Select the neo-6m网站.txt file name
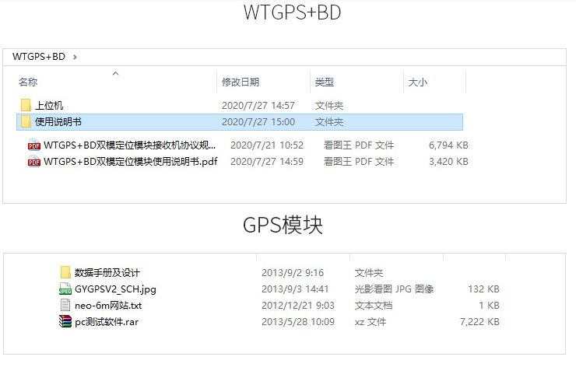Image resolution: width=576 pixels, height=392 pixels. click(108, 306)
